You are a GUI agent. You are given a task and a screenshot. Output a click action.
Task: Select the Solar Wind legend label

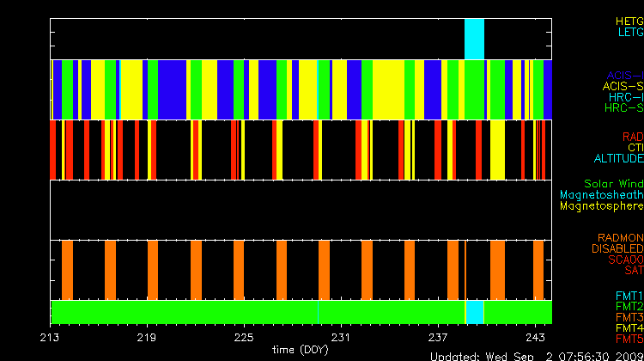613,184
